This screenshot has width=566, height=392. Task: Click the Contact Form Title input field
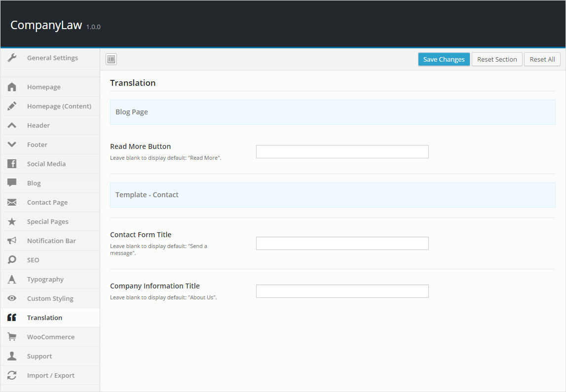click(x=342, y=244)
